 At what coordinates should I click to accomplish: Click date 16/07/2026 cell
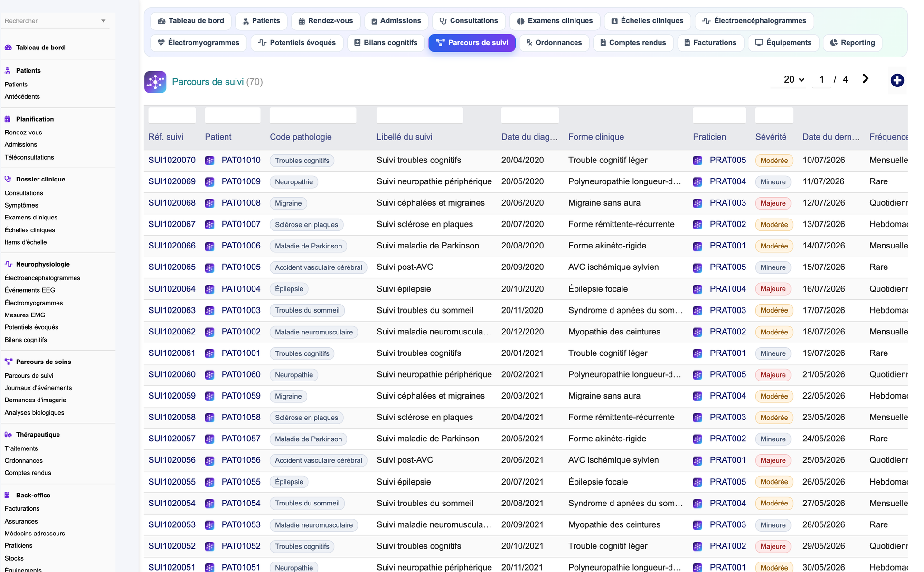[x=824, y=289]
